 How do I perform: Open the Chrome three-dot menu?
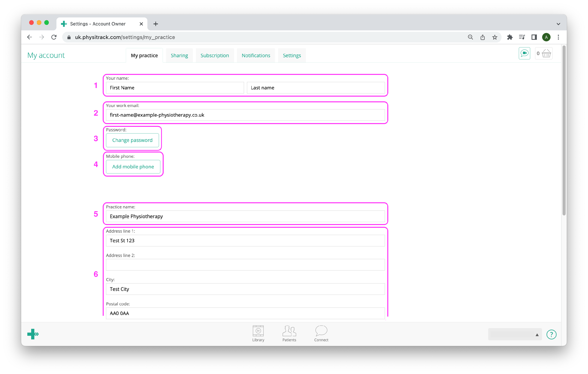(558, 37)
